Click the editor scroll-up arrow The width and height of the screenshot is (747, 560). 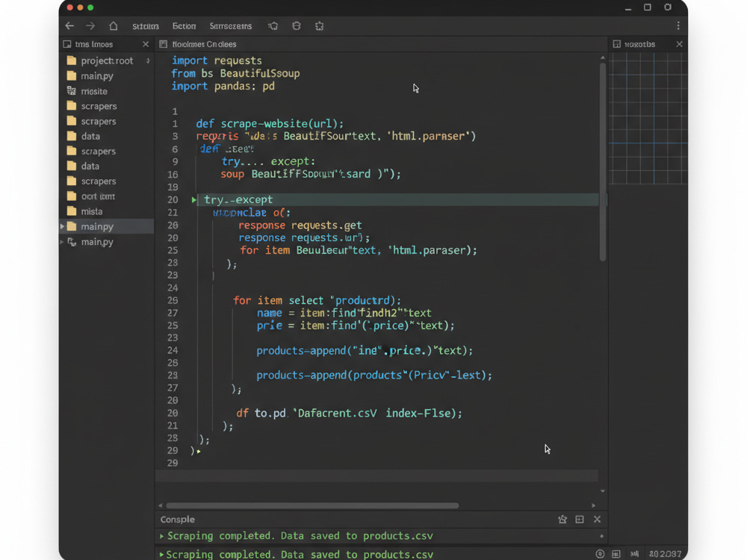click(603, 57)
